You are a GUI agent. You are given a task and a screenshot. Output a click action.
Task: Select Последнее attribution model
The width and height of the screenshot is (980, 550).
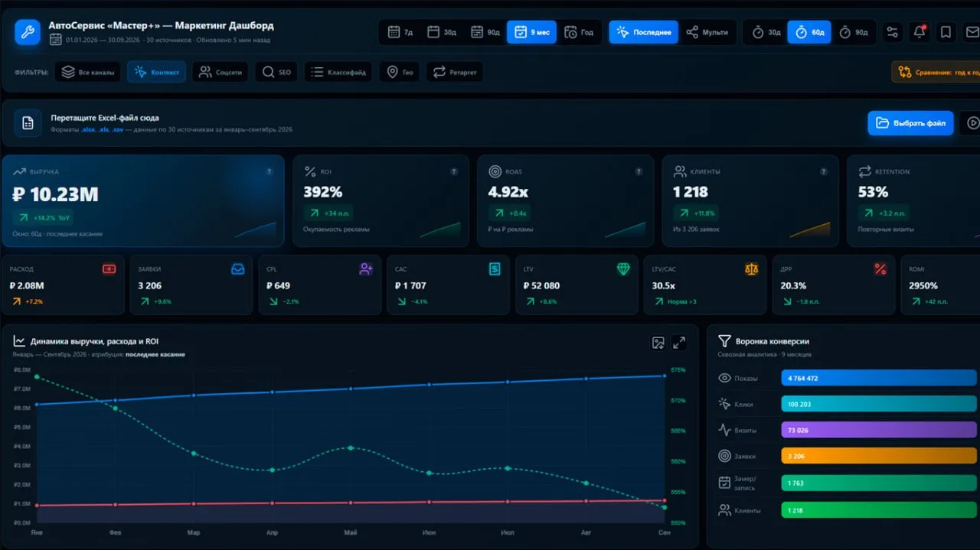(643, 32)
